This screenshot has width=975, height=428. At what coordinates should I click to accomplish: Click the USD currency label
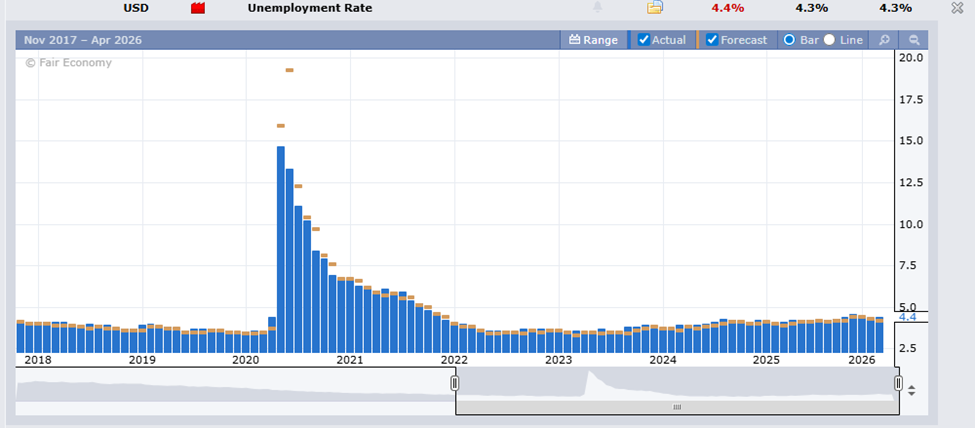(136, 8)
